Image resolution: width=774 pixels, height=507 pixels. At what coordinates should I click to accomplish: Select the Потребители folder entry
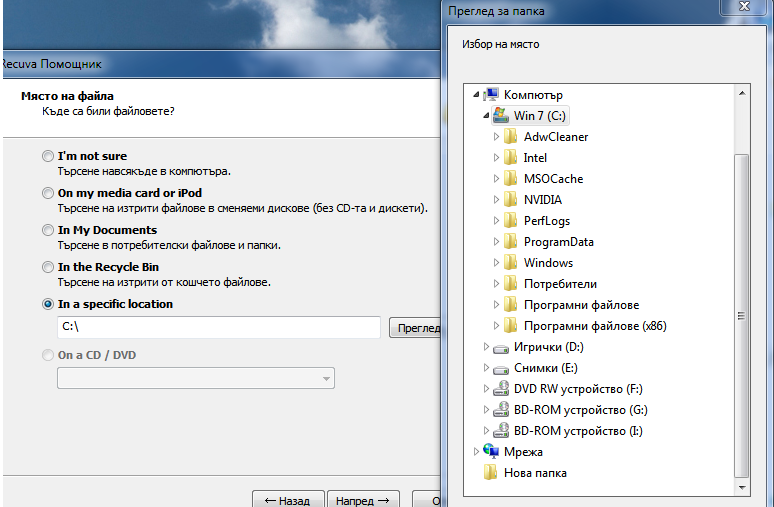[x=560, y=284]
